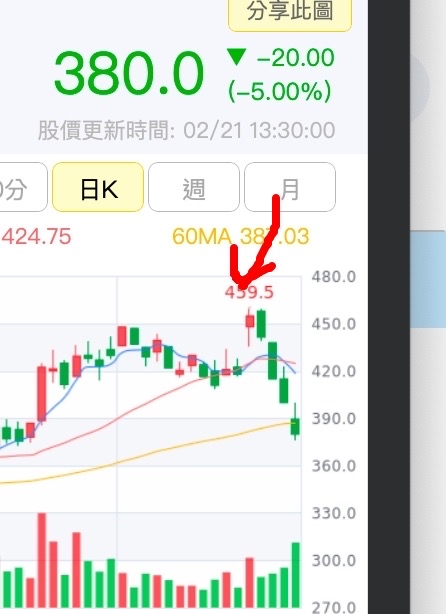Screen dimensions: 446x614
Task: Switch to the 週 weekly chart tab
Action: tap(194, 187)
